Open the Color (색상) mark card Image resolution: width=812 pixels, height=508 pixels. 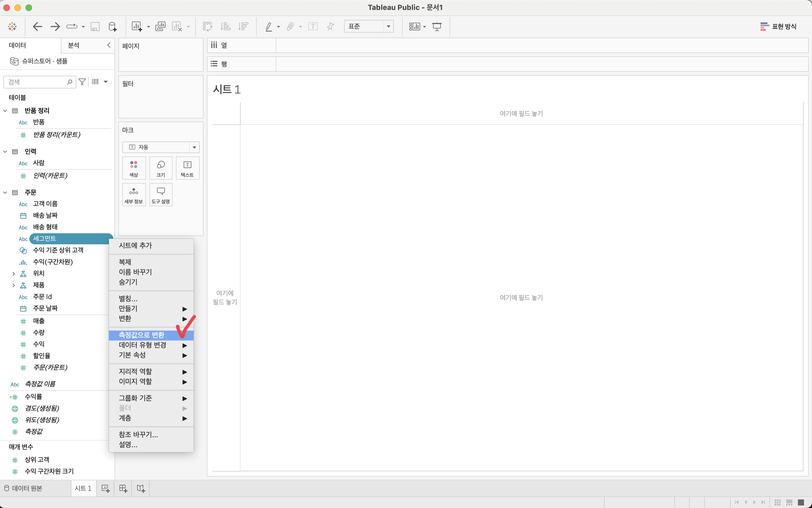tap(134, 168)
